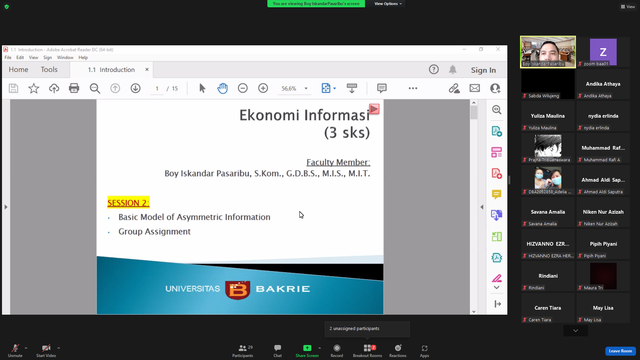640x360 pixels.
Task: Click the document vertical scrollbar thumb
Action: click(x=473, y=112)
